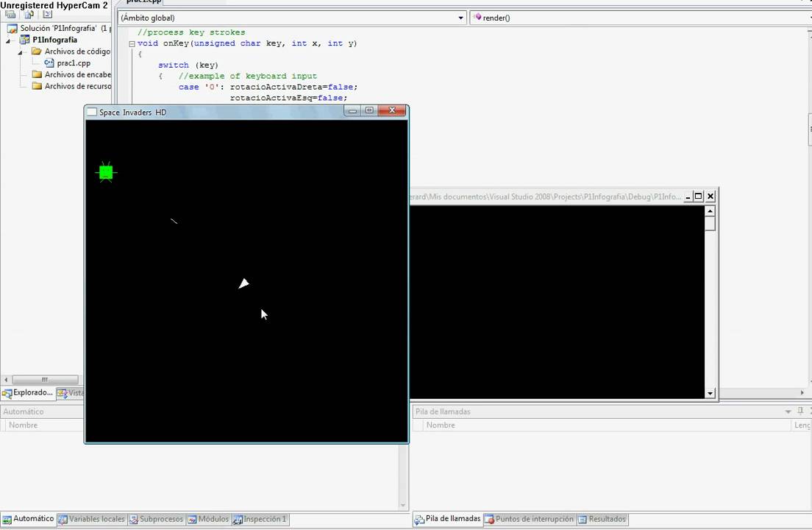Open the Pila de llamadas window position dropdown

tap(788, 411)
